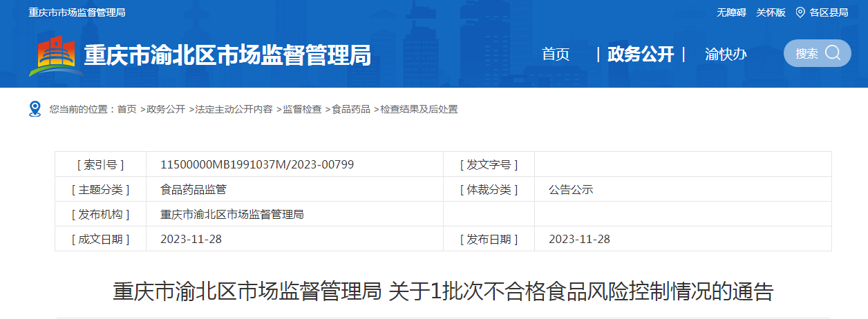Open the 政务公开 navigation tab
The width and height of the screenshot is (868, 319).
pyautogui.click(x=641, y=54)
